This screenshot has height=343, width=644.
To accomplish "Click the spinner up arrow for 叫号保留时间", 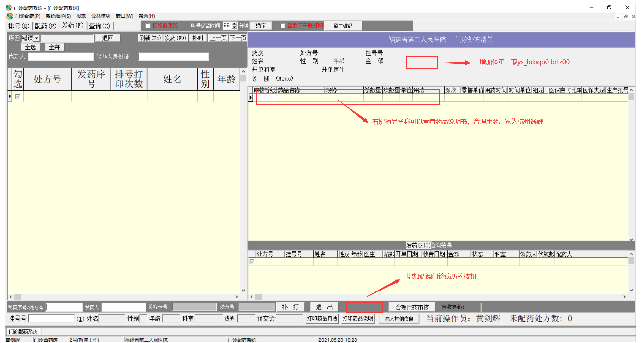I will (x=234, y=24).
